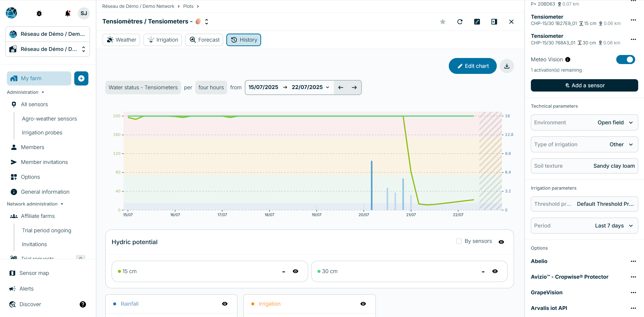The width and height of the screenshot is (644, 317).
Task: Click the globe logo in sidebar
Action: point(11,13)
